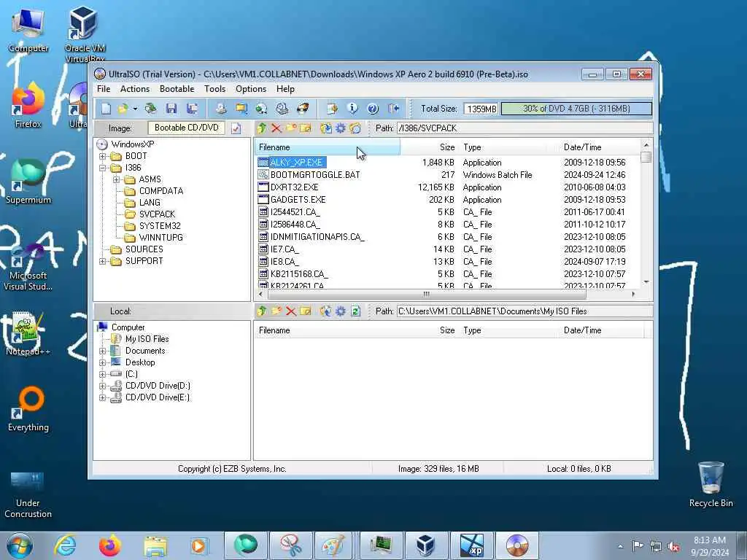Click the image Path field /I386/SVCPACK
Viewport: 747px width, 560px height.
click(x=525, y=128)
